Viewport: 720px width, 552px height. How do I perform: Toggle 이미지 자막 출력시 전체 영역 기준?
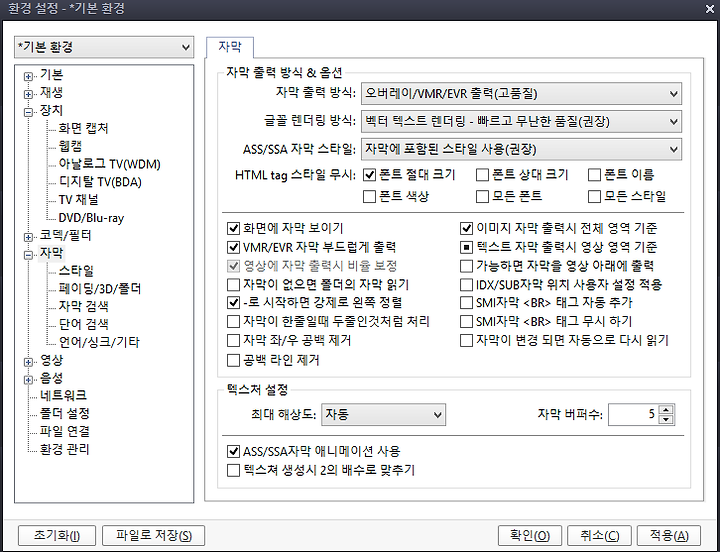pos(467,228)
